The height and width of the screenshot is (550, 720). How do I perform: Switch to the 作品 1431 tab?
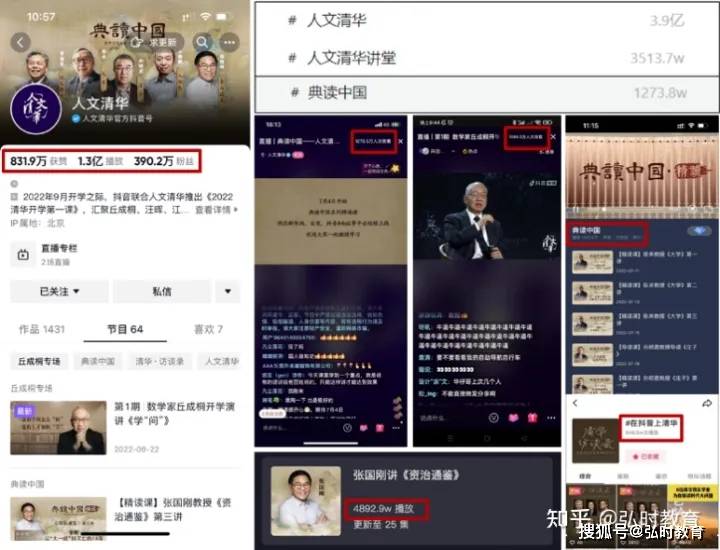[42, 329]
